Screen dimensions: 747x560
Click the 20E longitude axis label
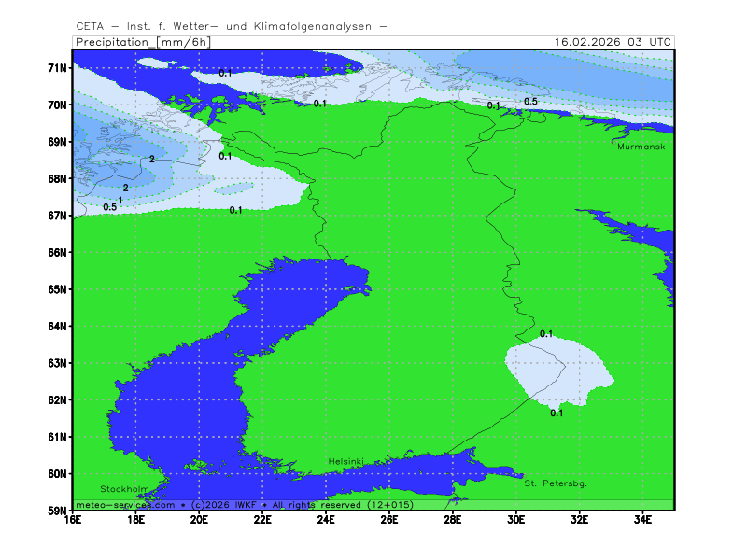(x=199, y=519)
